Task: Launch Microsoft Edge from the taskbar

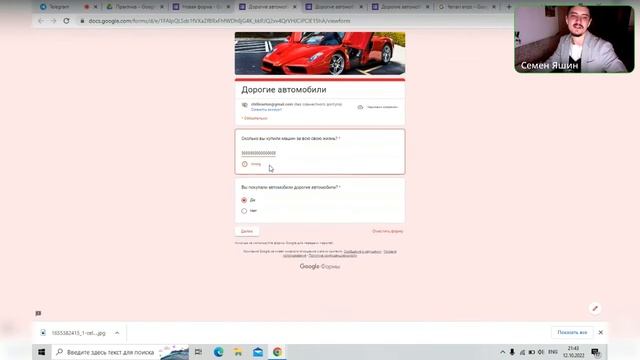Action: pos(218,352)
